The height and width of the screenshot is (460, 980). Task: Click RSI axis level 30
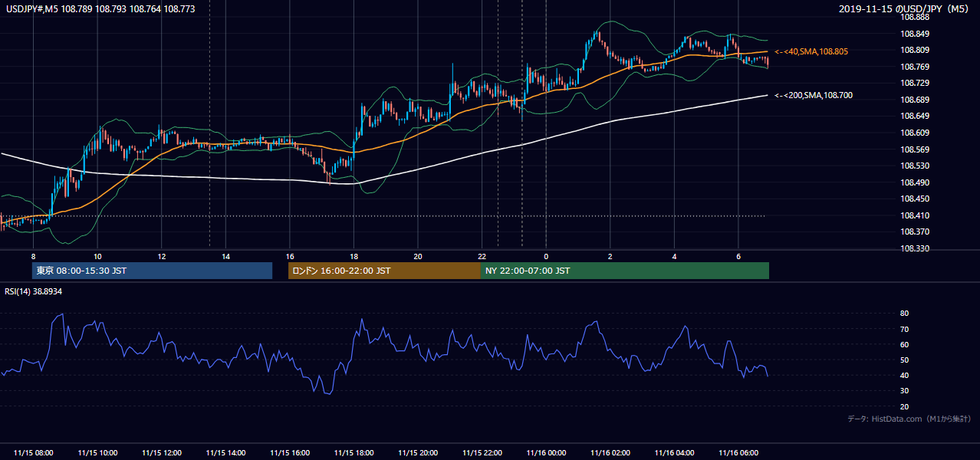pos(905,391)
